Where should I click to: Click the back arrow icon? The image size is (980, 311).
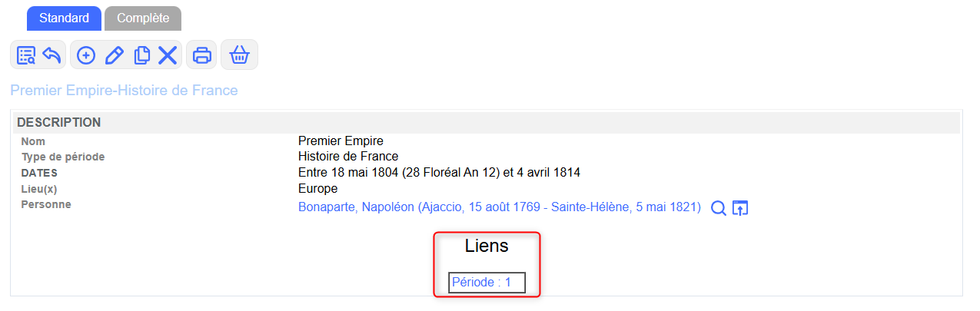click(x=51, y=55)
